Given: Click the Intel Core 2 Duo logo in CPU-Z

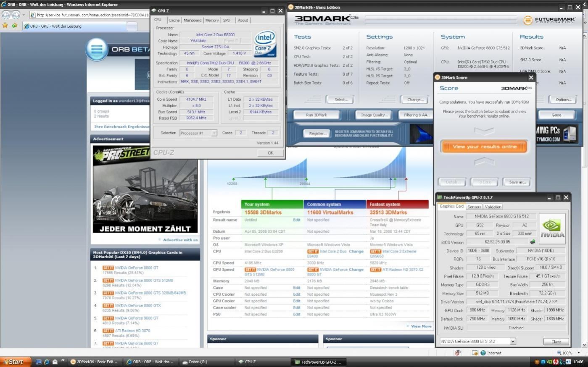Looking at the screenshot, I should coord(265,44).
